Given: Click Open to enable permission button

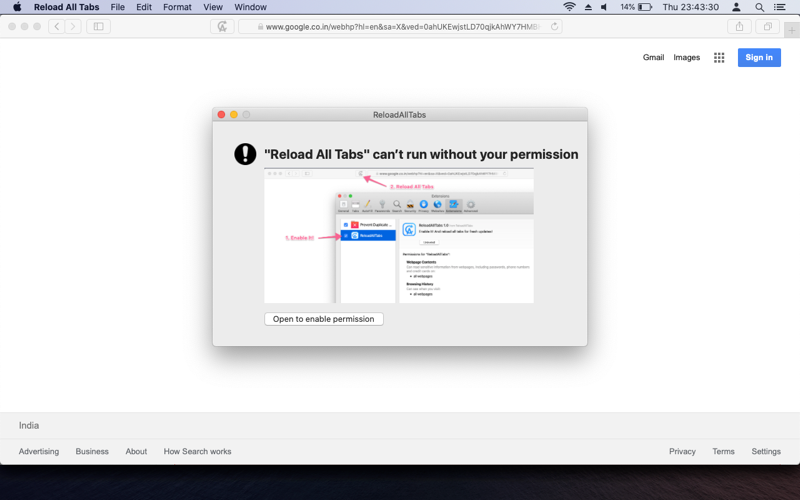Looking at the screenshot, I should pyautogui.click(x=324, y=319).
